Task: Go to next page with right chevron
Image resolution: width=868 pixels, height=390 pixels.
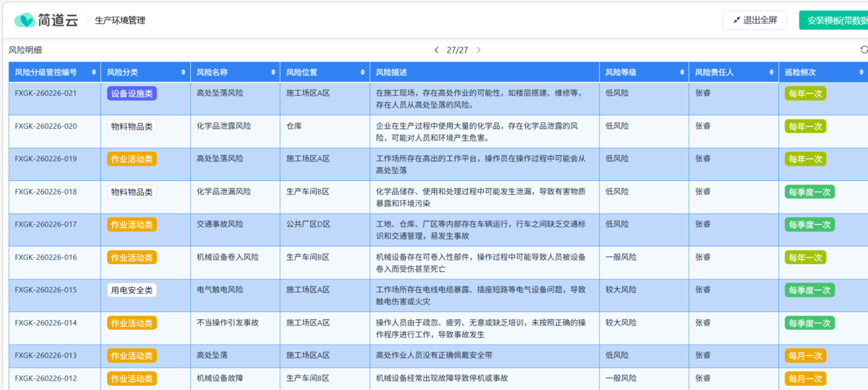Action: pos(478,50)
